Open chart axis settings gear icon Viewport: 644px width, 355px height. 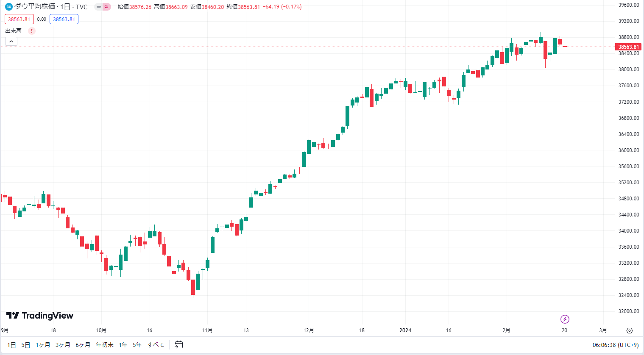tap(630, 330)
